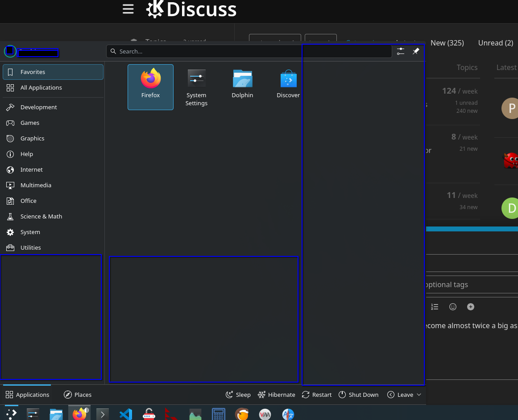This screenshot has width=518, height=420.
Task: Expand the Leave options chevron
Action: [x=419, y=395]
